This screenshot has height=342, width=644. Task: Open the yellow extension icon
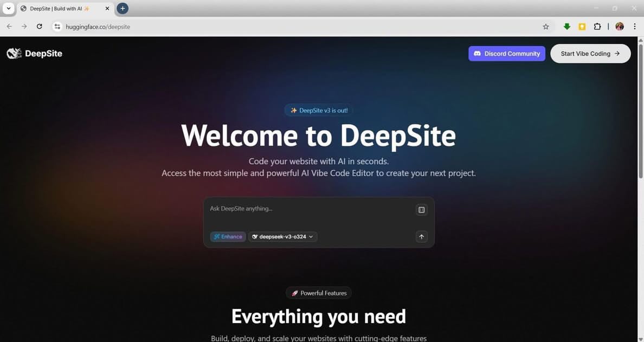point(582,27)
